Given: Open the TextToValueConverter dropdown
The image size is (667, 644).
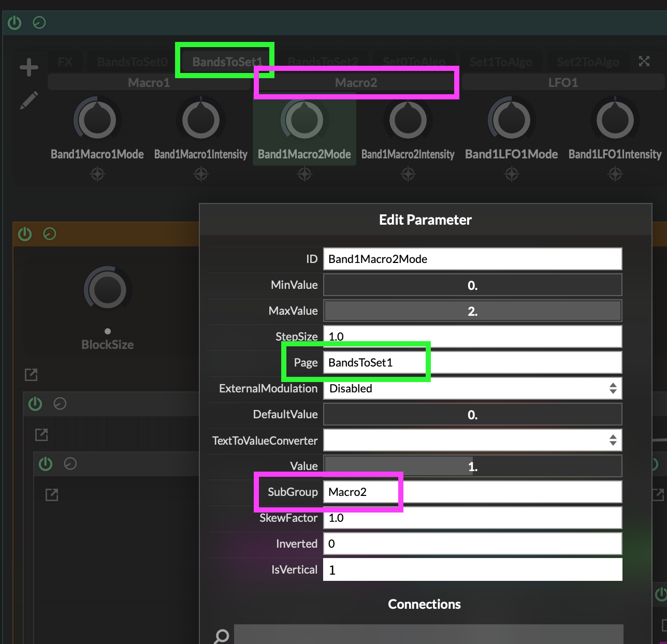Looking at the screenshot, I should click(472, 441).
